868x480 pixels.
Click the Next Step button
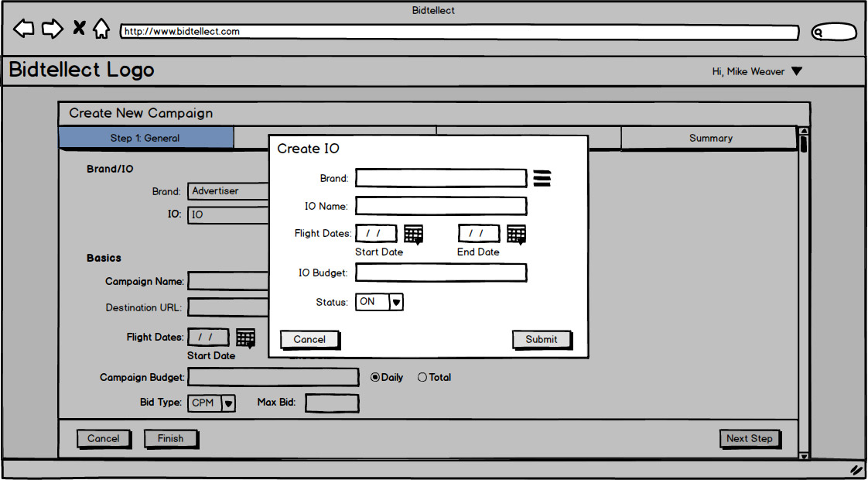[x=749, y=439]
